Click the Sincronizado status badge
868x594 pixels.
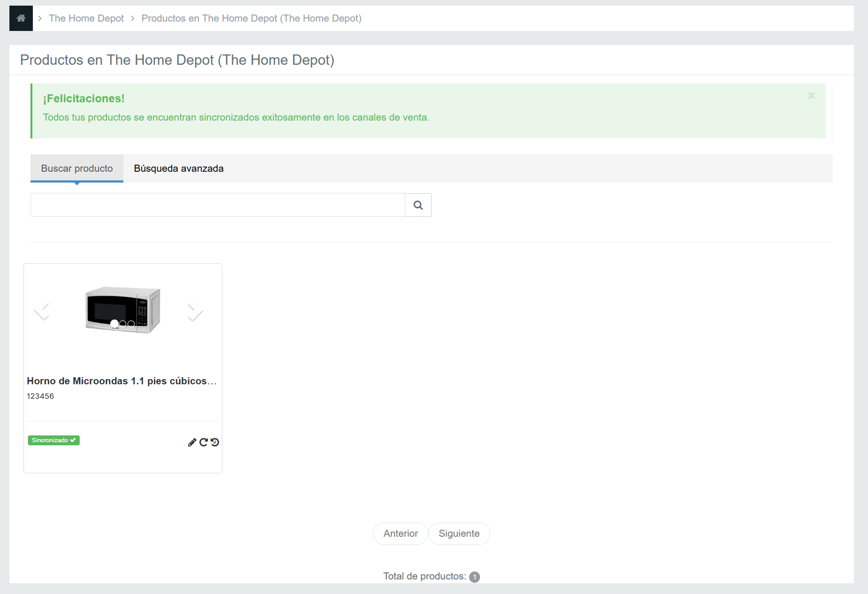(x=53, y=440)
